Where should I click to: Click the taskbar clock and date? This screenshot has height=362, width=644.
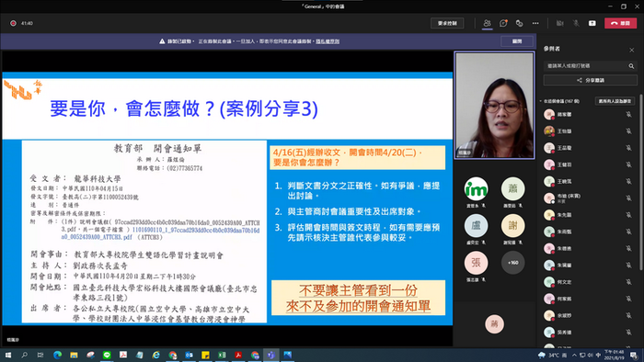pos(615,355)
